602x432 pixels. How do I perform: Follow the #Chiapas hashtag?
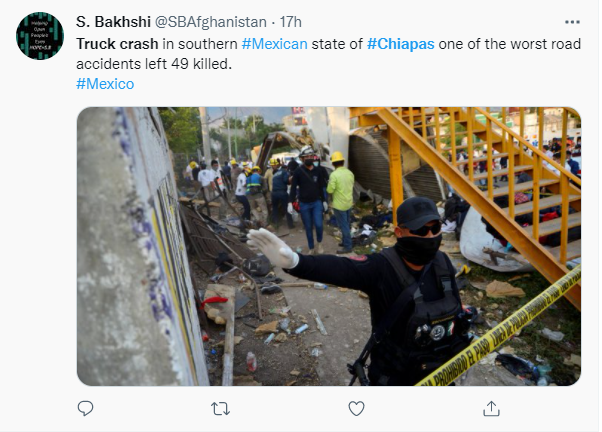[x=400, y=45]
